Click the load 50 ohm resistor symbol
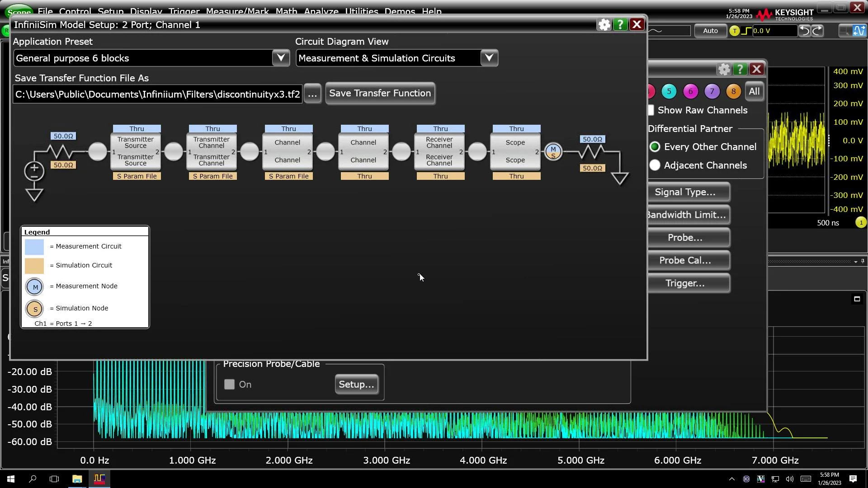Image resolution: width=868 pixels, height=488 pixels. 591,152
